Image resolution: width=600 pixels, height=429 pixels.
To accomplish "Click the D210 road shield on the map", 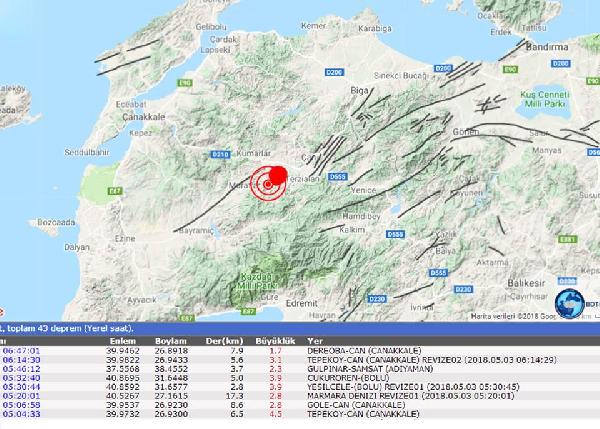I will pos(222,154).
